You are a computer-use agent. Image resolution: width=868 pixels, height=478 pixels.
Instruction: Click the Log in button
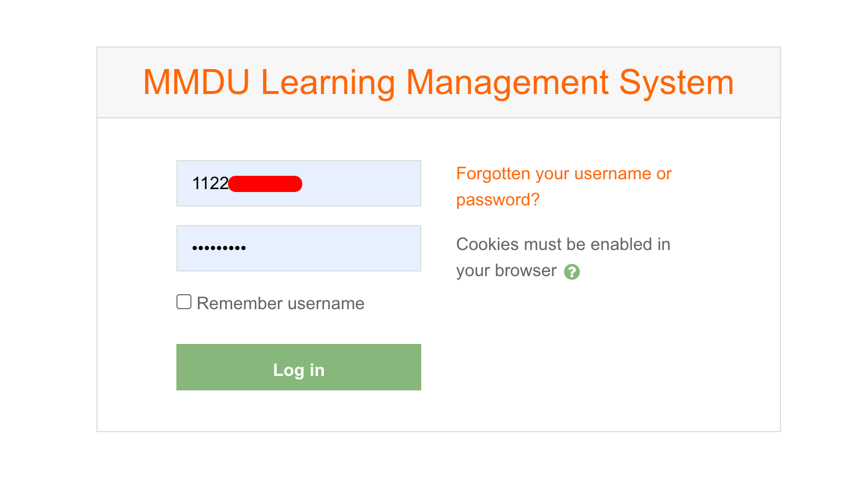click(298, 367)
